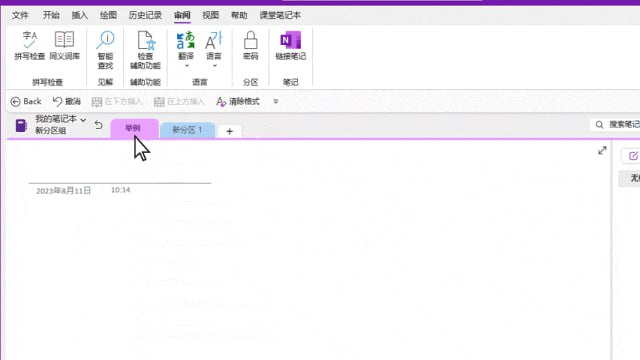Click the Back button
Viewport: 640px width, 360px height.
click(26, 101)
